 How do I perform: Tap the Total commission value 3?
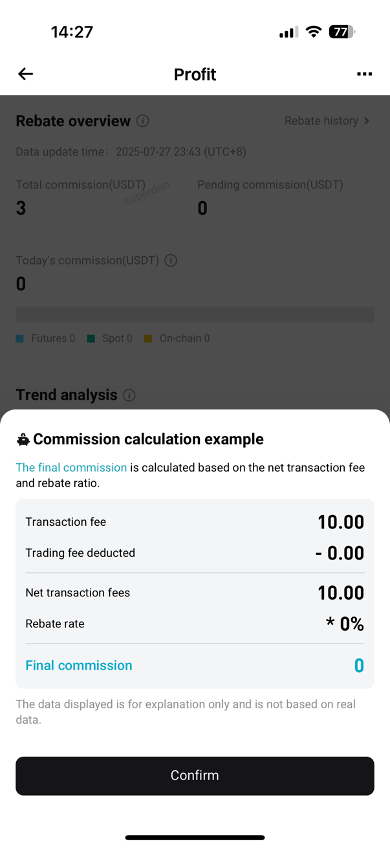21,208
